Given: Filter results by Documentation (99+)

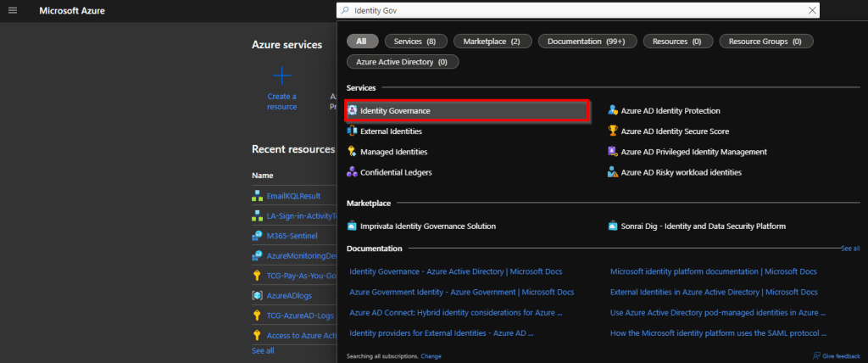Looking at the screenshot, I should [x=587, y=41].
